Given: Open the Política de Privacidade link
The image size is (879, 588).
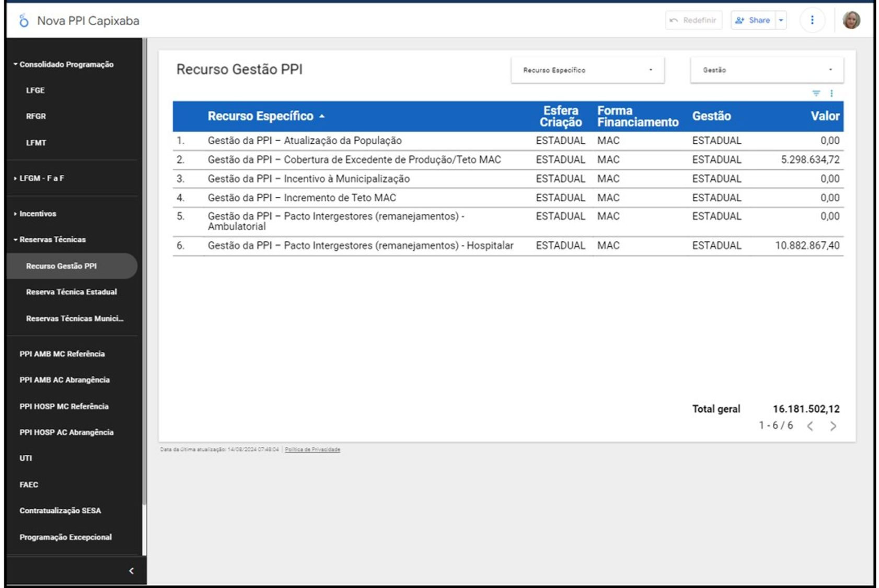Looking at the screenshot, I should tap(313, 449).
